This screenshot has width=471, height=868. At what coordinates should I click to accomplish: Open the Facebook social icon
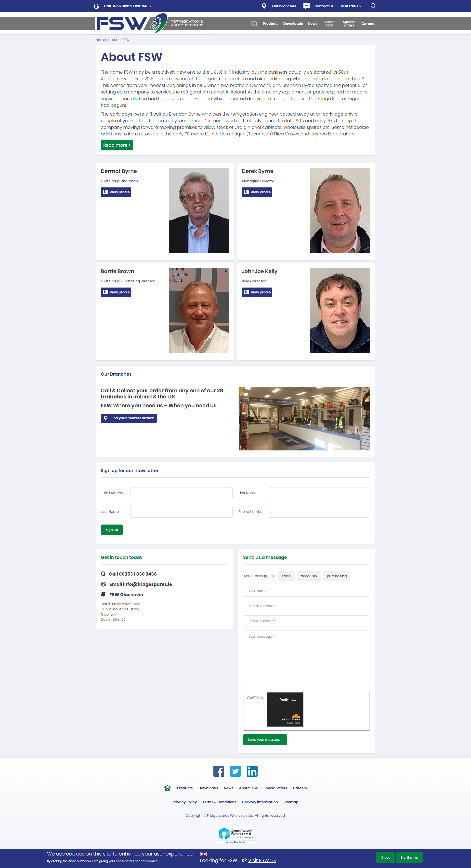[219, 771]
